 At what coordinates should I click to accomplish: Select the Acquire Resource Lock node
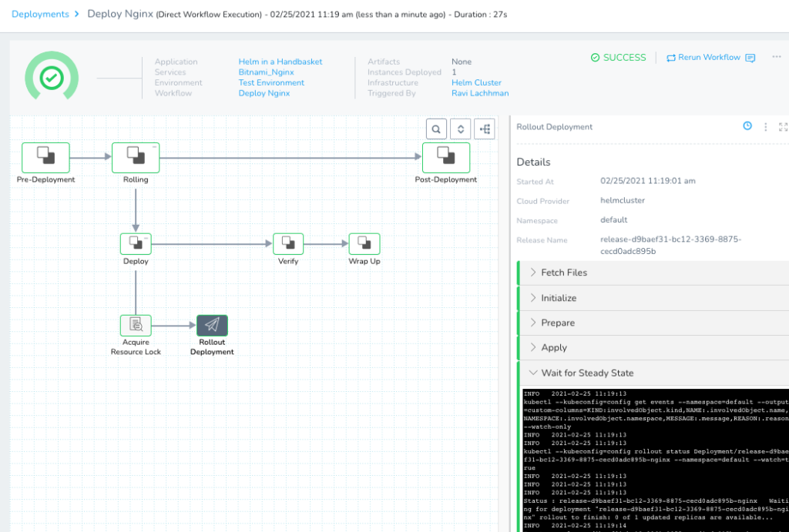(x=136, y=326)
